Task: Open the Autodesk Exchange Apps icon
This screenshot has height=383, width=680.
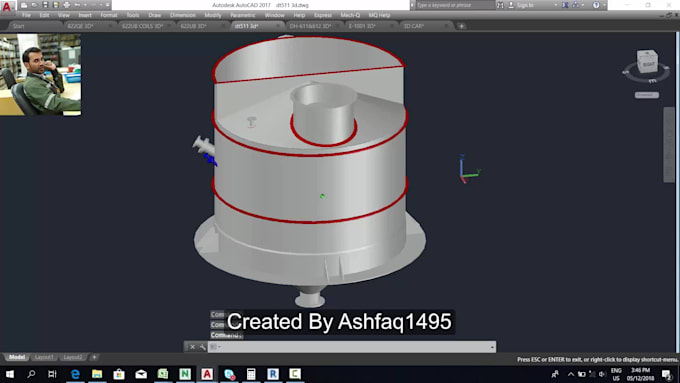Action: tap(565, 5)
